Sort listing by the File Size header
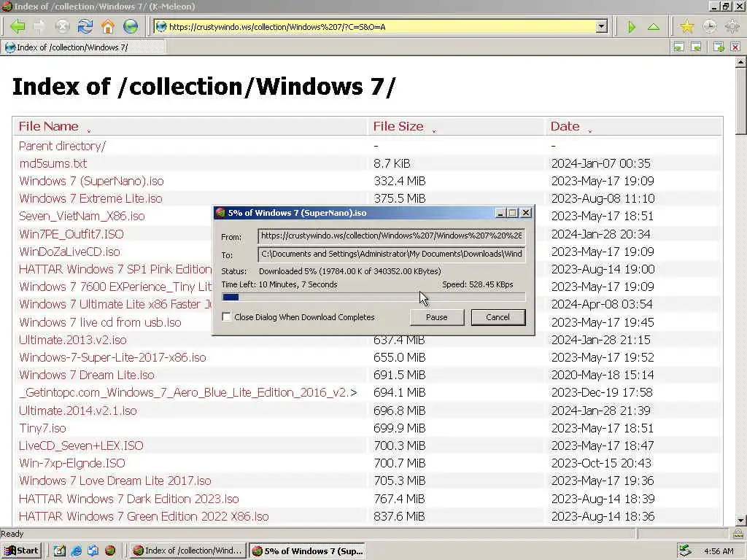 (x=398, y=126)
